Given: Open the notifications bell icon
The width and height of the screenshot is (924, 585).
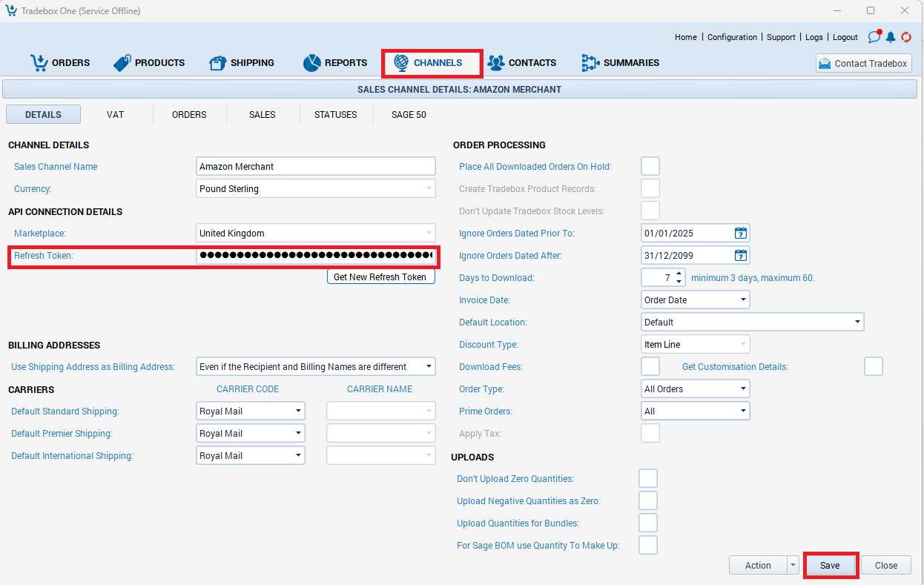Looking at the screenshot, I should [x=891, y=37].
